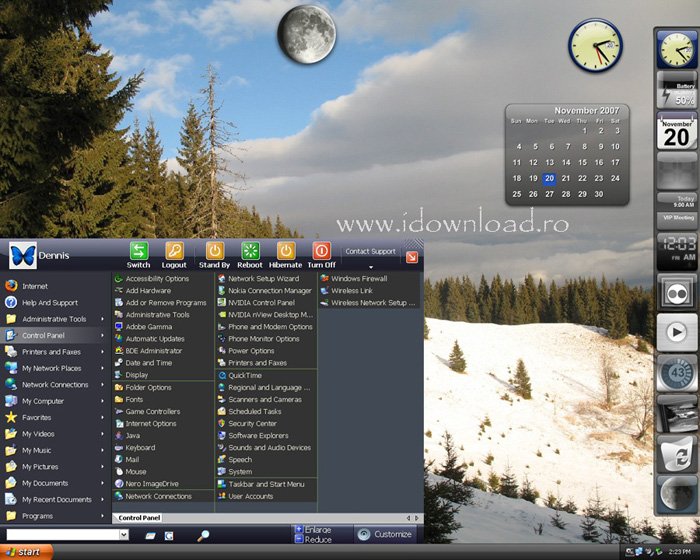Click the search magnifier icon
The width and height of the screenshot is (700, 560).
click(x=203, y=535)
